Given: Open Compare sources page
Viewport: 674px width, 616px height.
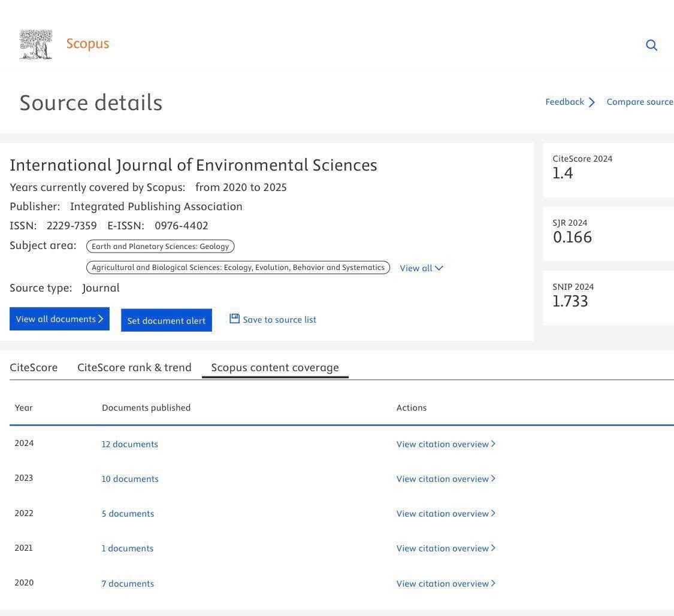Looking at the screenshot, I should coord(639,102).
